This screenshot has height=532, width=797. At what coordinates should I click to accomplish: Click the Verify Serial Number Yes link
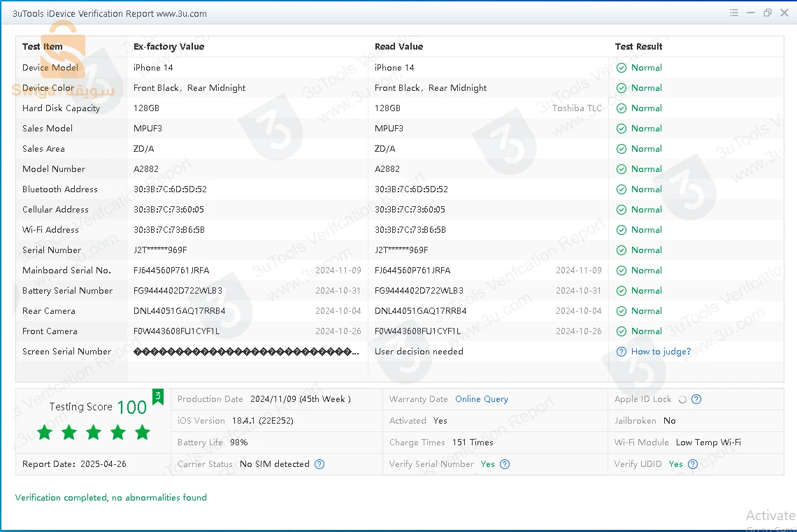tap(487, 464)
